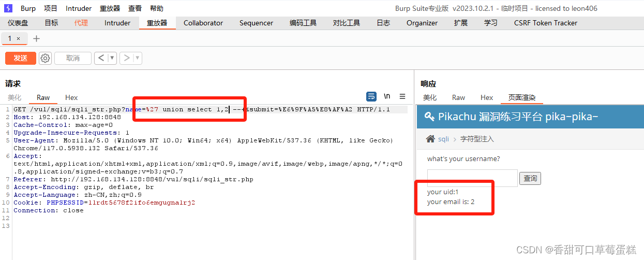Select request Raw view tab
Viewport: 644px width, 260px height.
(43, 97)
